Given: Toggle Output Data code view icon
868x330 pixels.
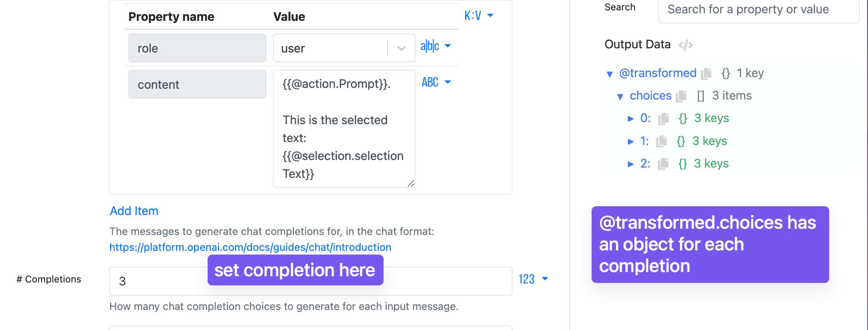Looking at the screenshot, I should 686,45.
